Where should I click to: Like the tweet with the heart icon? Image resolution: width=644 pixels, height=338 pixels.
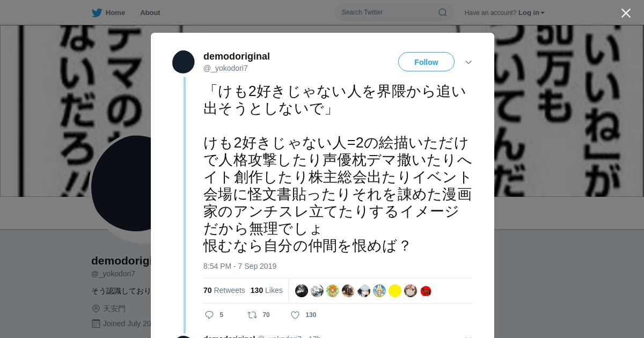(295, 315)
